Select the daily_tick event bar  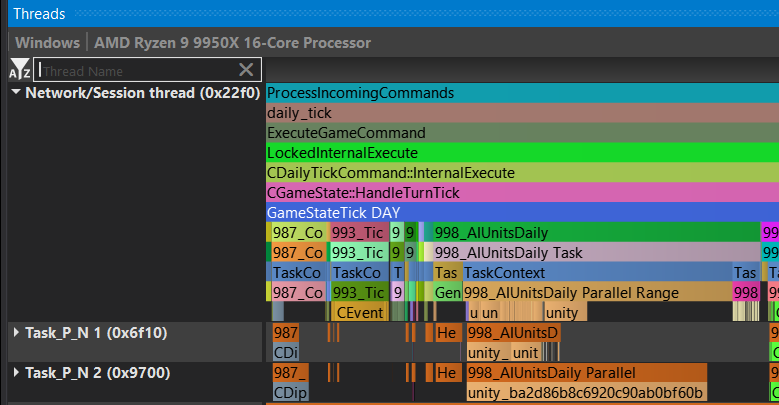pos(523,113)
